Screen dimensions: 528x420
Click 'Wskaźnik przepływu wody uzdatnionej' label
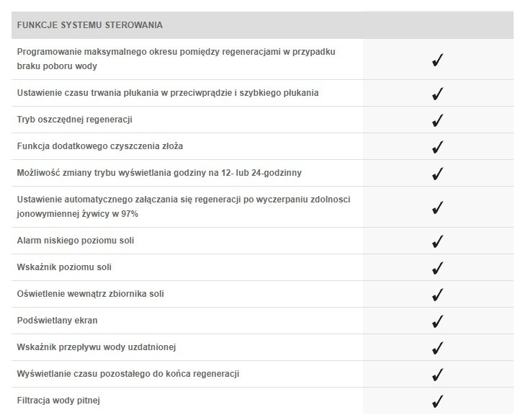tap(97, 347)
